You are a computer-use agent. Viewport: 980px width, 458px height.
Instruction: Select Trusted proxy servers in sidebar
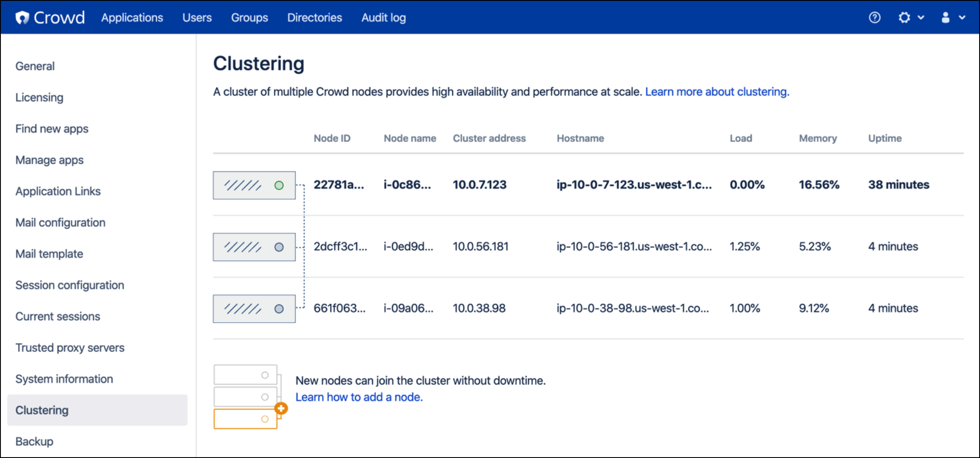pos(70,348)
